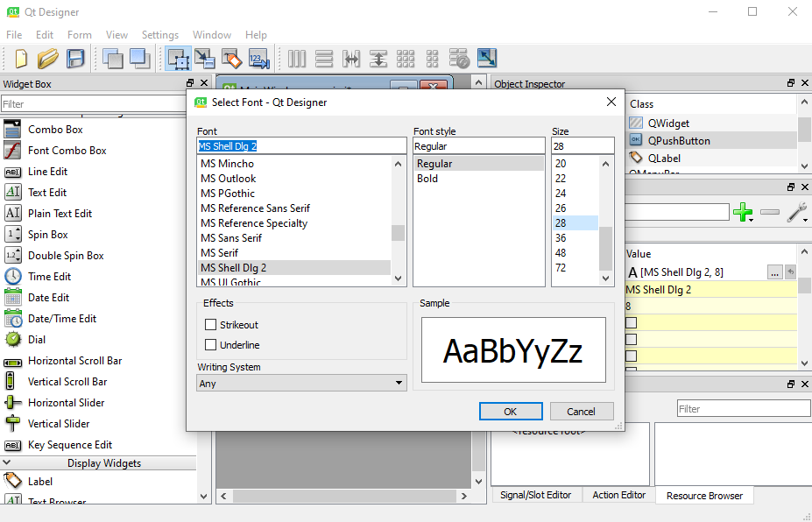Click the font reset arrow button
Viewport: 812px width, 522px height.
coord(790,272)
